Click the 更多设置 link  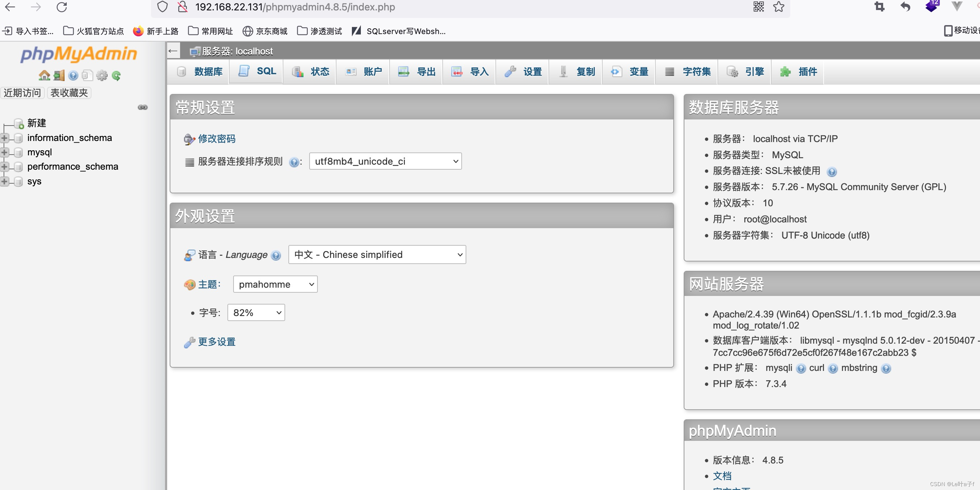point(217,342)
